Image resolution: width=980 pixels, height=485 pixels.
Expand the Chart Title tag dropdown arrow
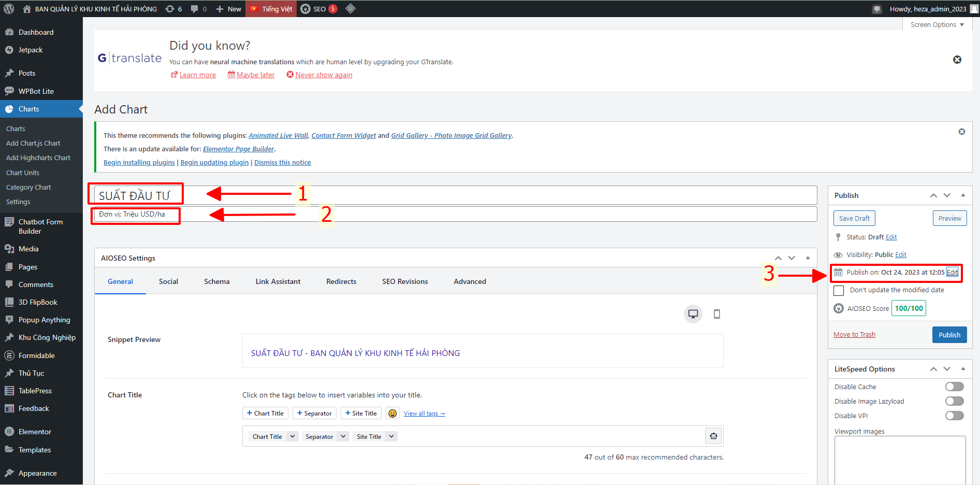coord(292,436)
